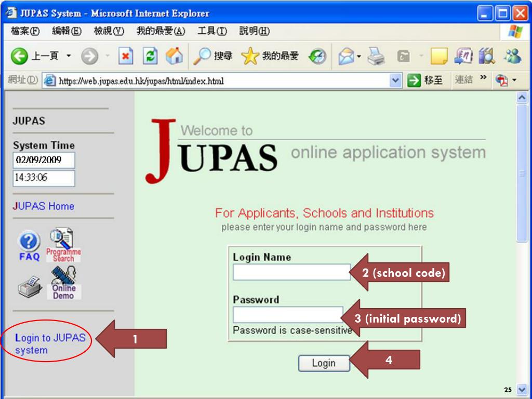Click the scrollbar up arrow
The height and width of the screenshot is (399, 532).
(x=522, y=98)
